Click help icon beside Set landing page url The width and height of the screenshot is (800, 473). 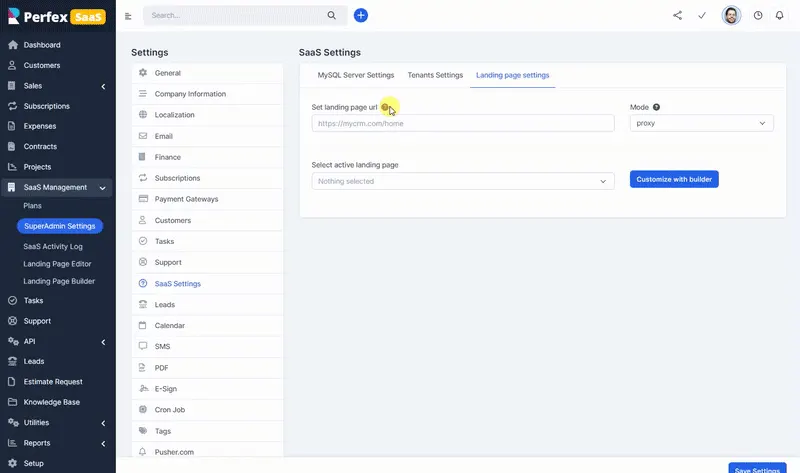385,107
